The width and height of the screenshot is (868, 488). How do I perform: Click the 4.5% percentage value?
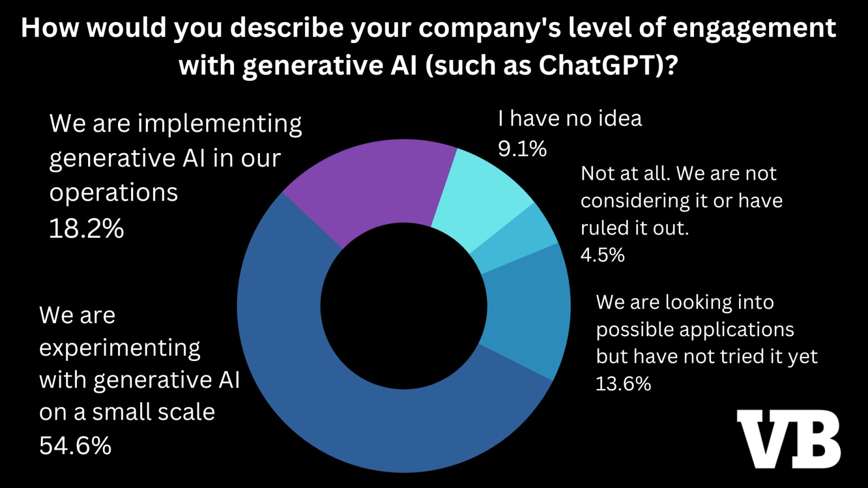click(602, 255)
